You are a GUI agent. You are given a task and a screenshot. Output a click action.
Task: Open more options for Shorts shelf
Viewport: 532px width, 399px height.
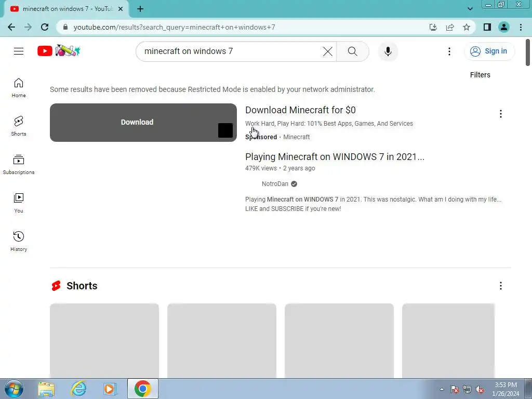click(x=500, y=286)
